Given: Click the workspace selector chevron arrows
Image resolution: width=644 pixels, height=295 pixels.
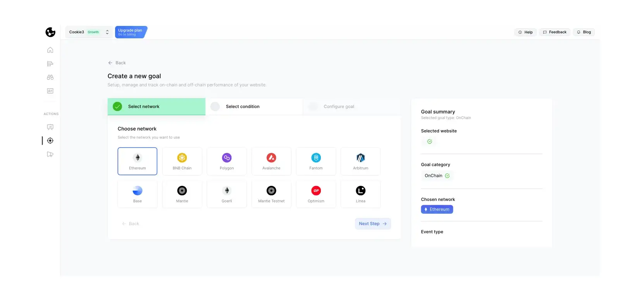Looking at the screenshot, I should [107, 32].
